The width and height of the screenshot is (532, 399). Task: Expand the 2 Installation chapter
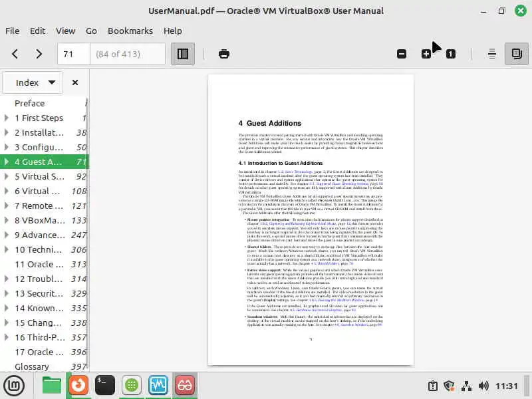click(7, 132)
